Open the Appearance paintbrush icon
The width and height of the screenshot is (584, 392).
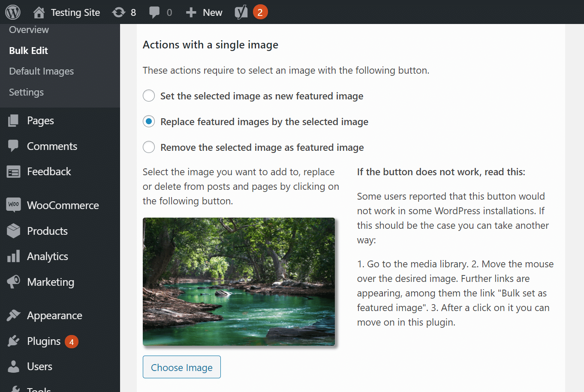13,315
